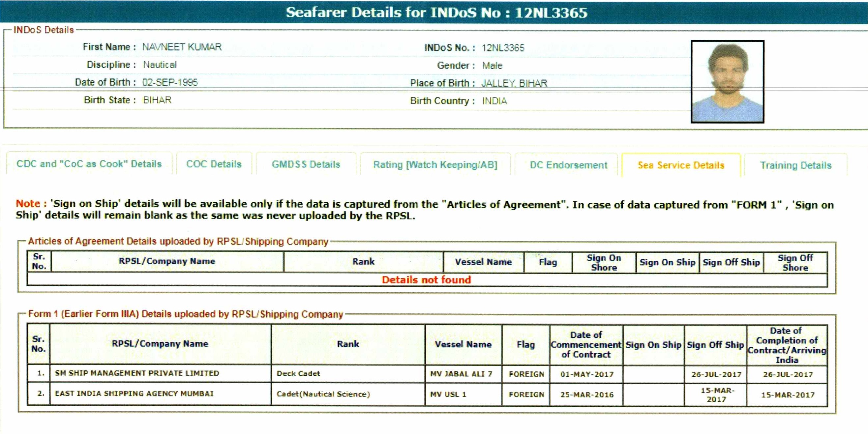
Task: Click the 01-MAY-2017 commencement date cell
Action: pos(587,374)
